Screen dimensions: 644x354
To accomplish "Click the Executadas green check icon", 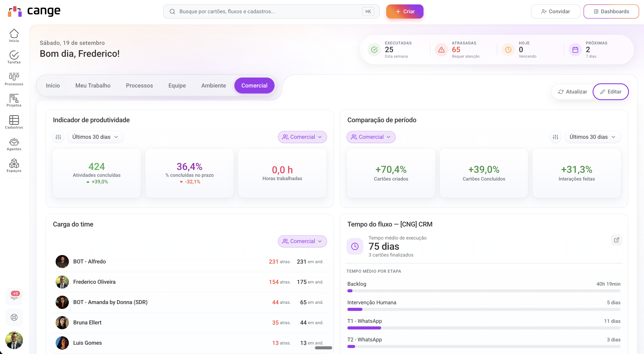I will pyautogui.click(x=374, y=49).
